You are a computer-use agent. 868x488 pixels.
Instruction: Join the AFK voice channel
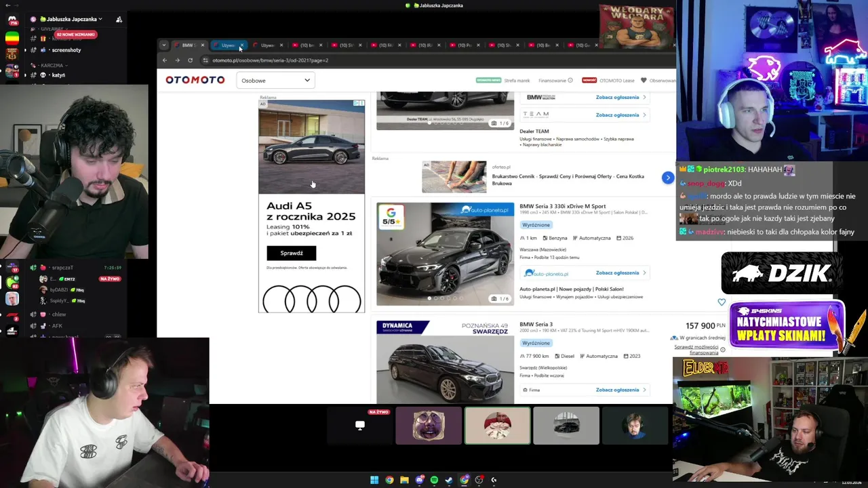(x=57, y=326)
